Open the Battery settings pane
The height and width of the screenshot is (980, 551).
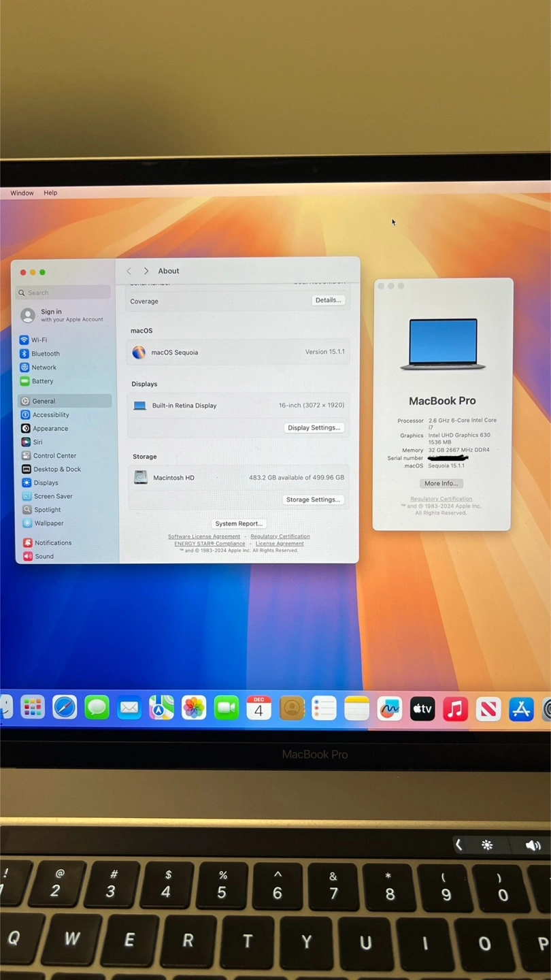tap(41, 381)
